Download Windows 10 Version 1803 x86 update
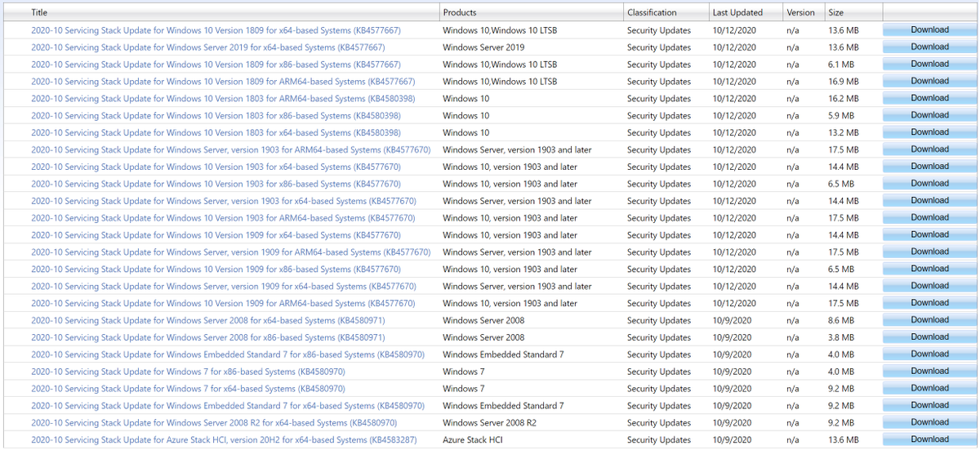The width and height of the screenshot is (980, 450). (x=930, y=116)
